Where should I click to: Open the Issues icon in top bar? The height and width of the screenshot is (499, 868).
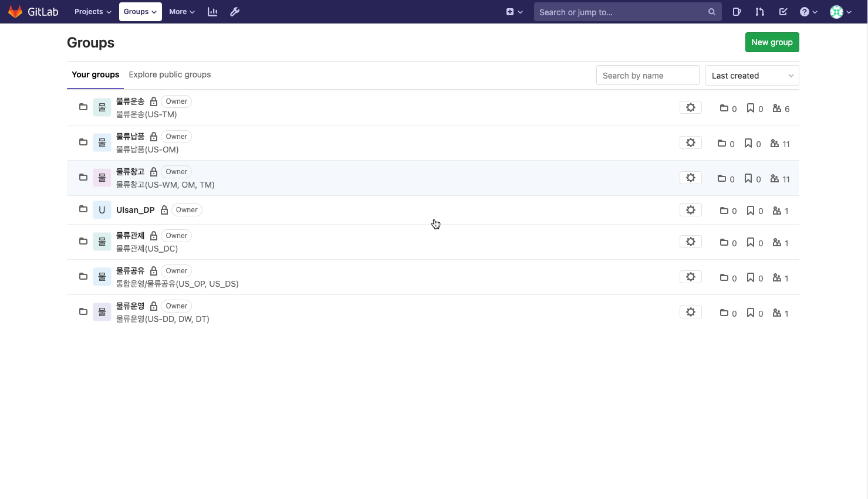coord(737,12)
